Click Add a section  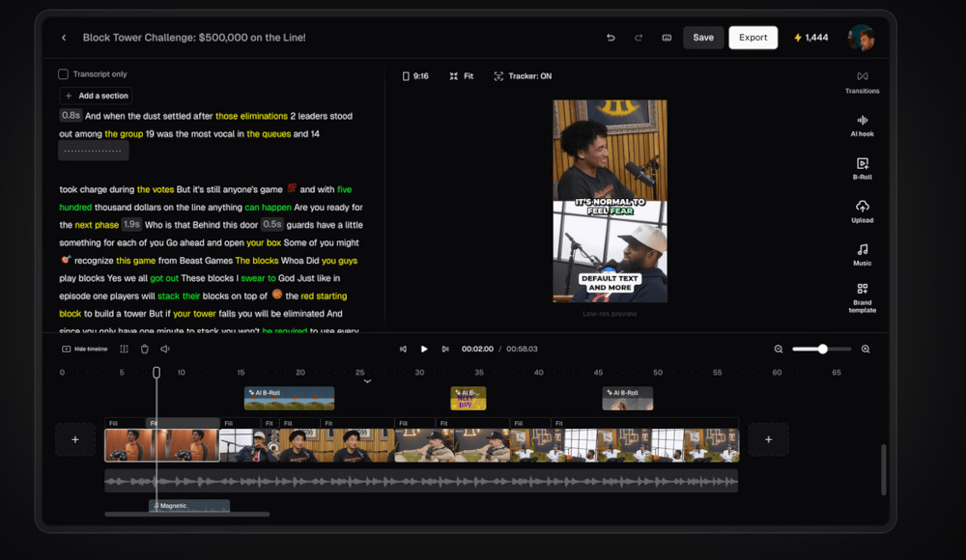click(96, 96)
